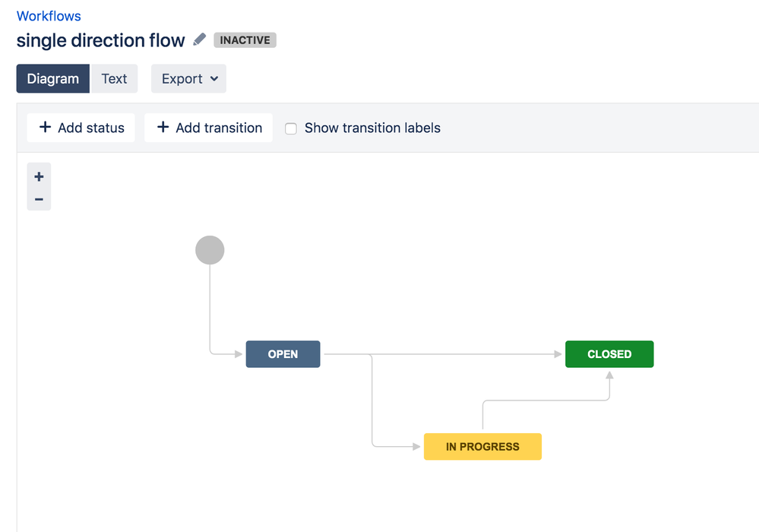The image size is (759, 532).
Task: Switch to the Text tab
Action: coord(114,78)
